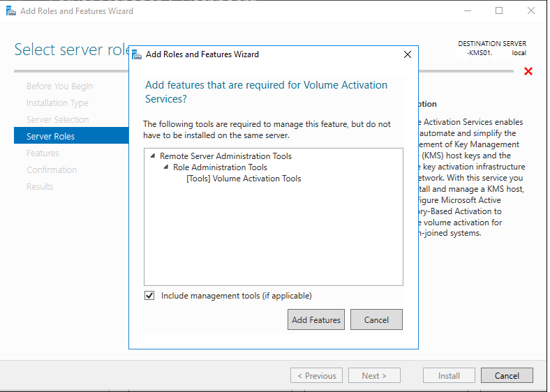Go to Server Roles step in sidebar
This screenshot has width=550, height=392.
click(x=50, y=136)
